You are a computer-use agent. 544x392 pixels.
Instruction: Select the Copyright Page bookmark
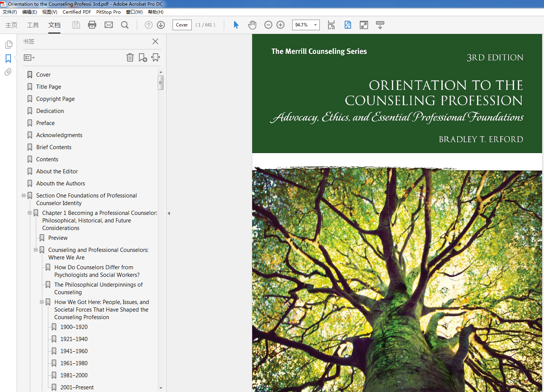coord(55,99)
